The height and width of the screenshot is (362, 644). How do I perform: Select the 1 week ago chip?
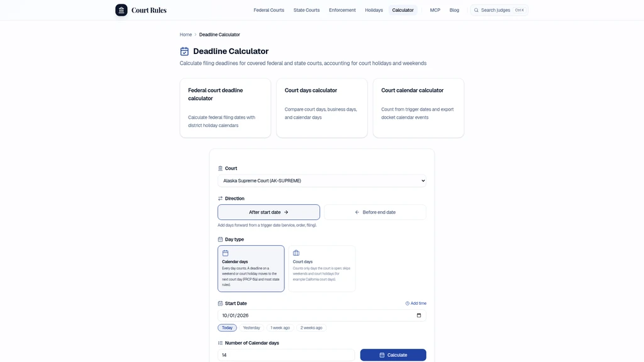tap(280, 327)
